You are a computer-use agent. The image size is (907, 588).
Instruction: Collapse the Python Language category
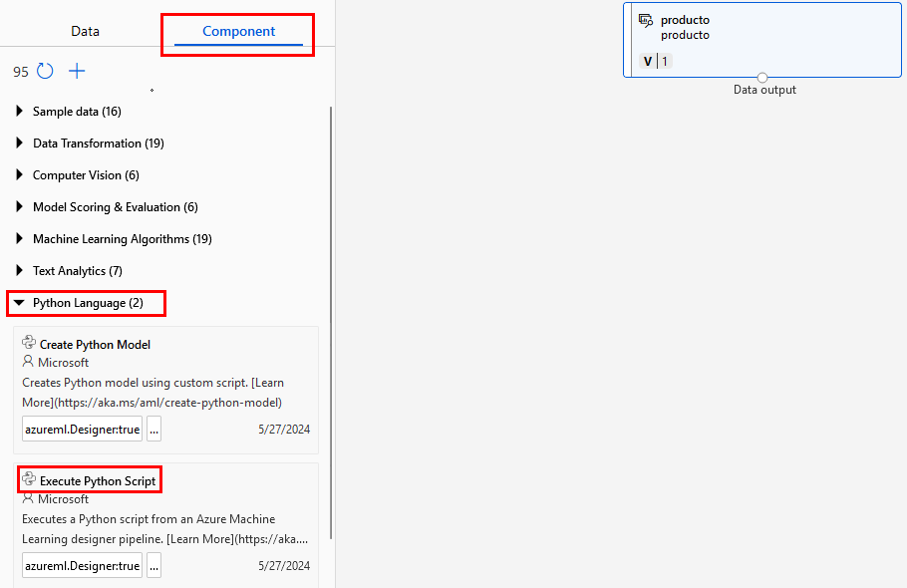pos(19,303)
